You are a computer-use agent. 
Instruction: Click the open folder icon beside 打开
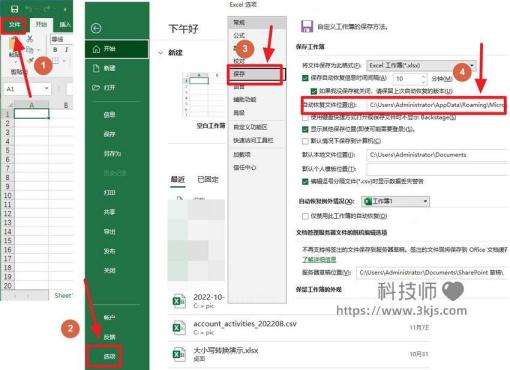[x=96, y=88]
